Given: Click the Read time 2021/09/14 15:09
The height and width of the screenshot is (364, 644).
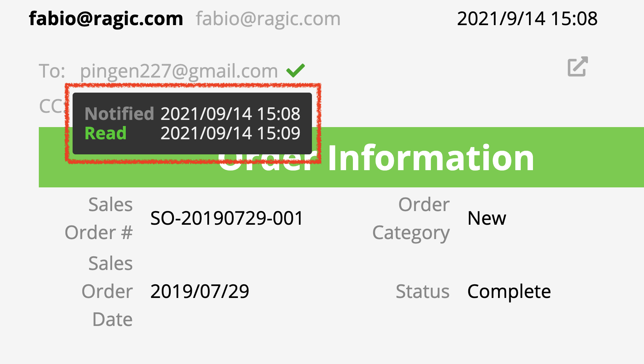Looking at the screenshot, I should click(230, 133).
